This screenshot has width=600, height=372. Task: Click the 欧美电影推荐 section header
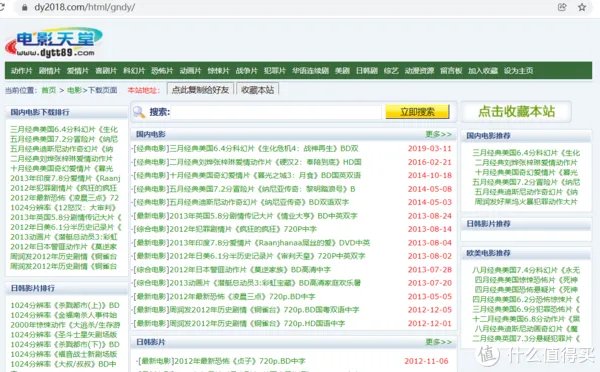tap(488, 253)
